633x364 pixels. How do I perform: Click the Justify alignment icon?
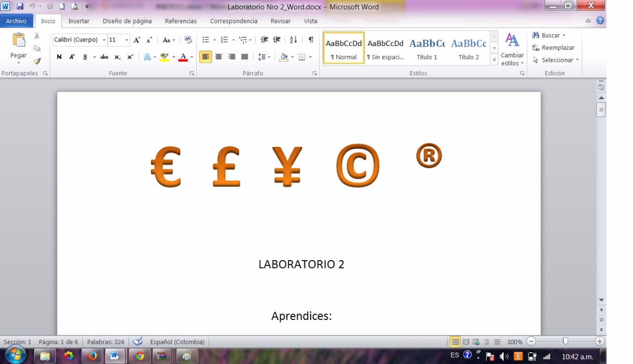[x=244, y=57]
